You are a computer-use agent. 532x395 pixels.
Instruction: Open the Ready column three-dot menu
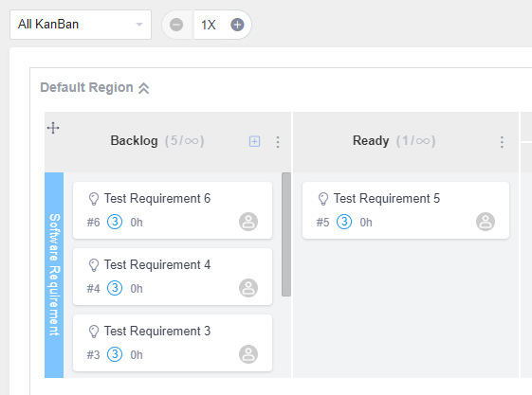coord(502,141)
